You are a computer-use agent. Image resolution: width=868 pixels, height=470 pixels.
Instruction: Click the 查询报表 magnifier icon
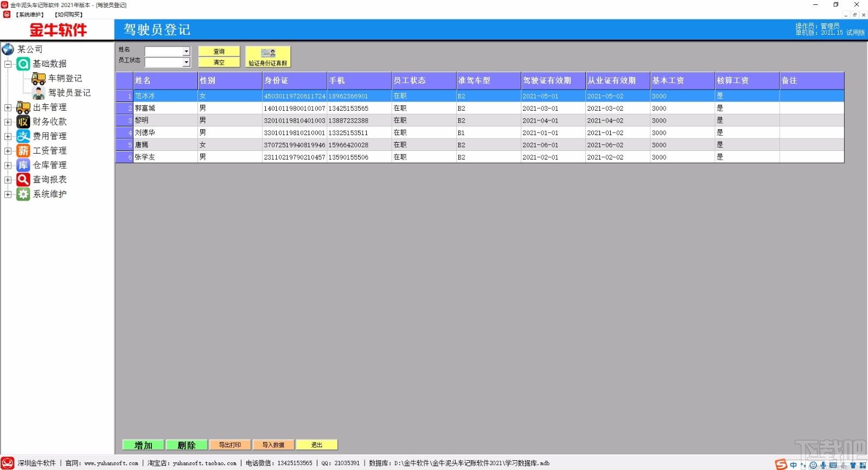[23, 180]
